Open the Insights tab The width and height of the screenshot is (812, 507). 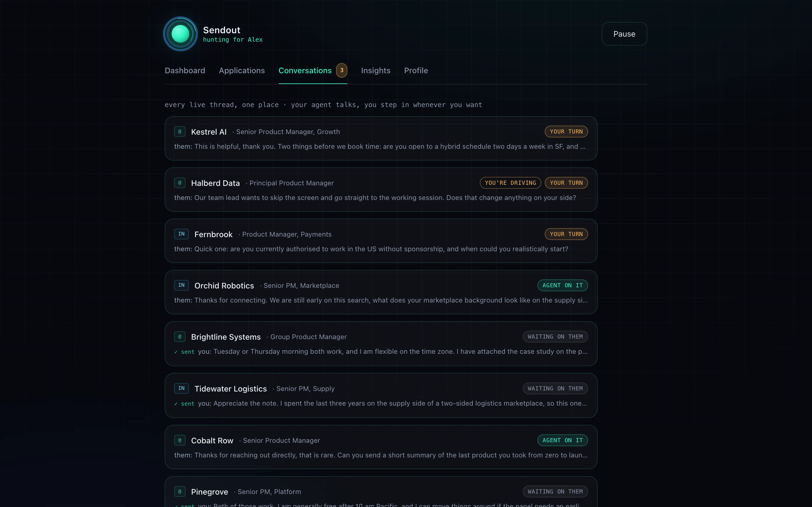pos(376,70)
